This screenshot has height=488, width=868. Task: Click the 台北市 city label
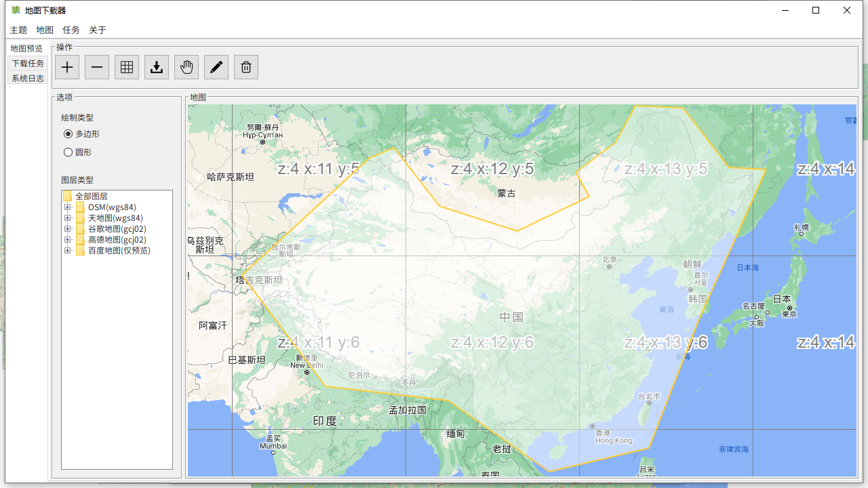pyautogui.click(x=649, y=396)
